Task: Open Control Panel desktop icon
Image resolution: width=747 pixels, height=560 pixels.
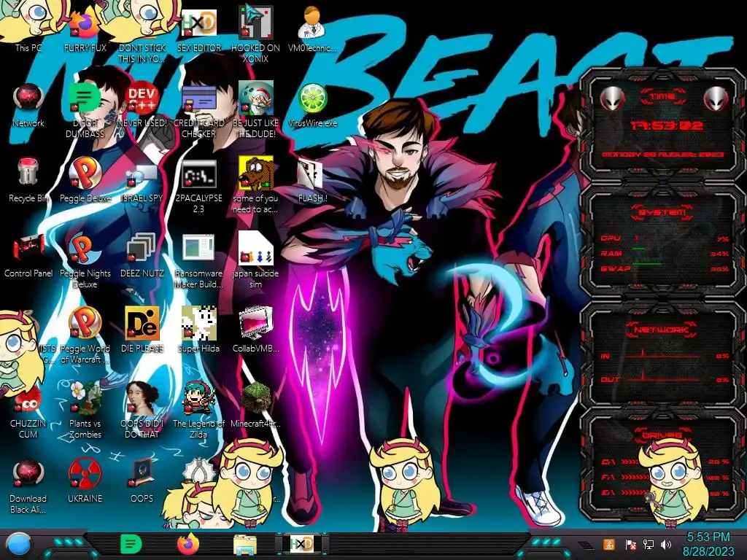Action: pyautogui.click(x=28, y=256)
